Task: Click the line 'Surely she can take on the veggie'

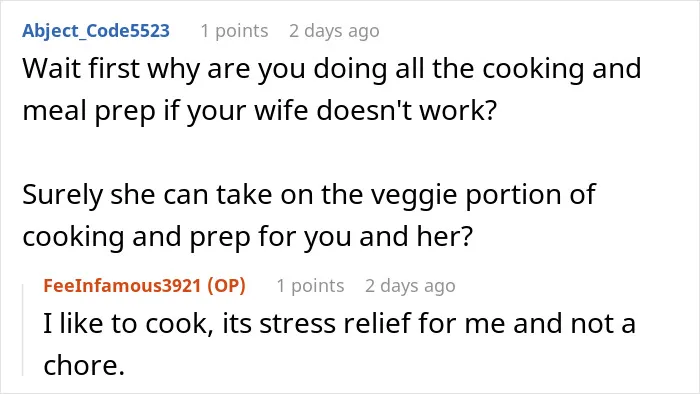Action: pyautogui.click(x=309, y=195)
